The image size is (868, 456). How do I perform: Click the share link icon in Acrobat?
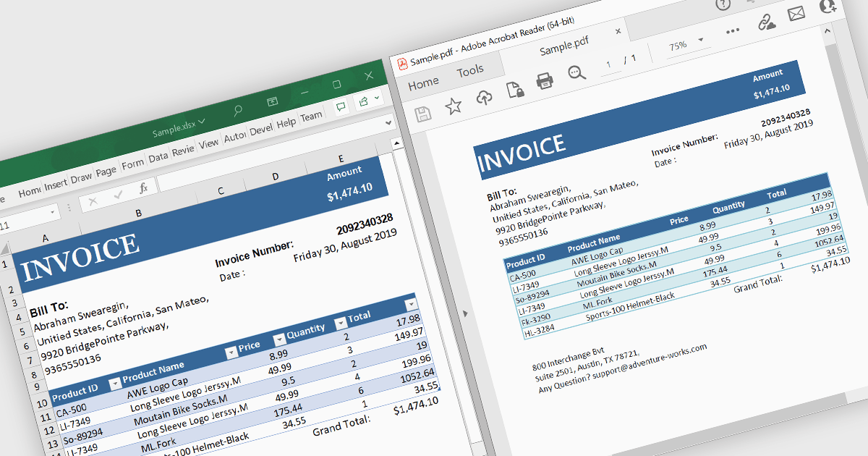(766, 22)
